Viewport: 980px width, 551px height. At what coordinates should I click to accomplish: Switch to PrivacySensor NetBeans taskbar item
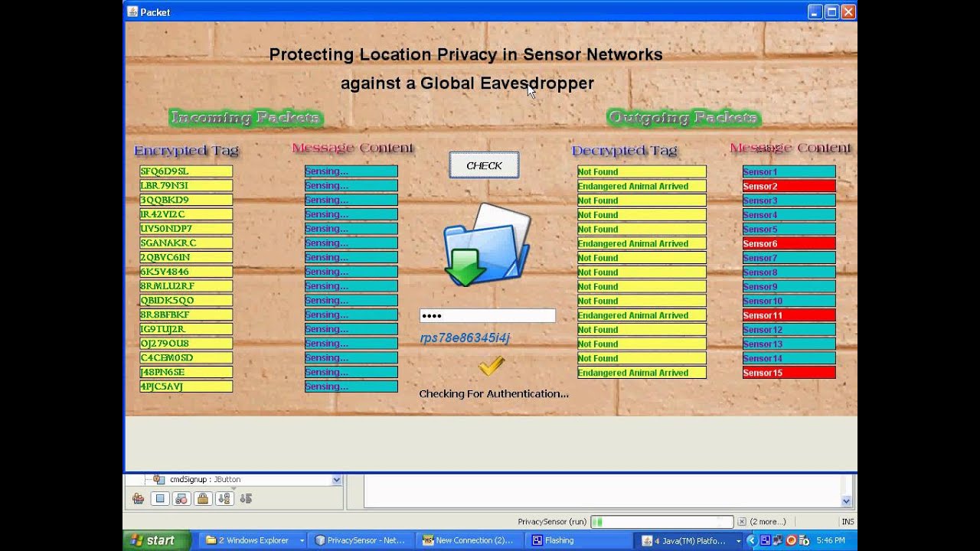click(361, 540)
